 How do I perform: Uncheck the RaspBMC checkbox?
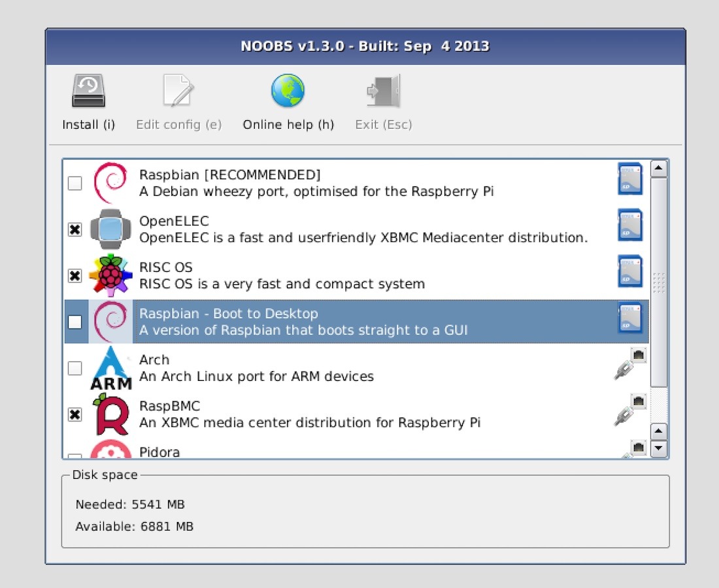[75, 414]
